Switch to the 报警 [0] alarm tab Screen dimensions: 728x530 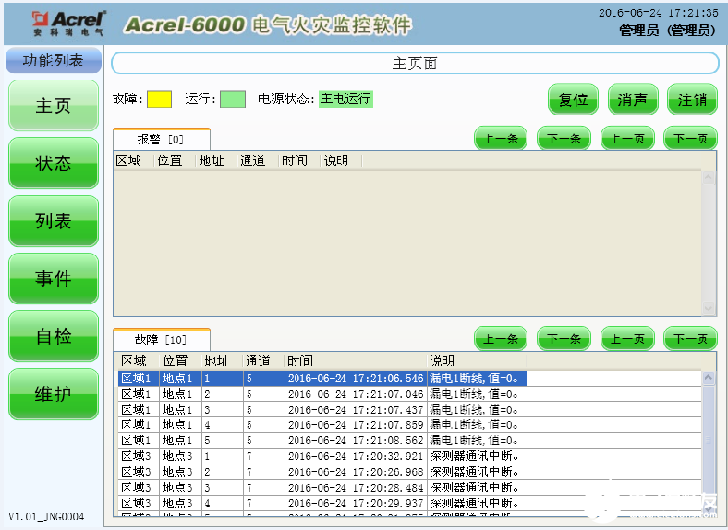click(x=161, y=139)
